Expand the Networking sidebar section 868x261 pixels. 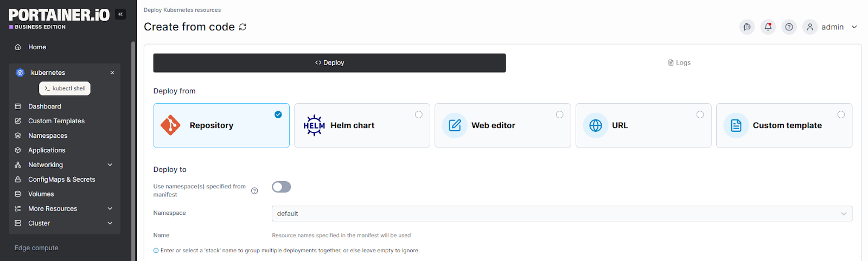tap(65, 164)
